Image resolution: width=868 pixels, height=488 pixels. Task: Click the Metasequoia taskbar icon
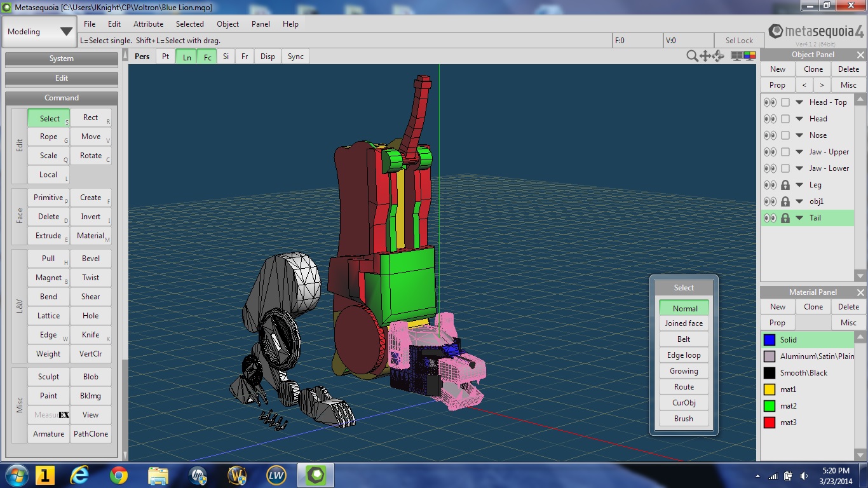coord(316,475)
